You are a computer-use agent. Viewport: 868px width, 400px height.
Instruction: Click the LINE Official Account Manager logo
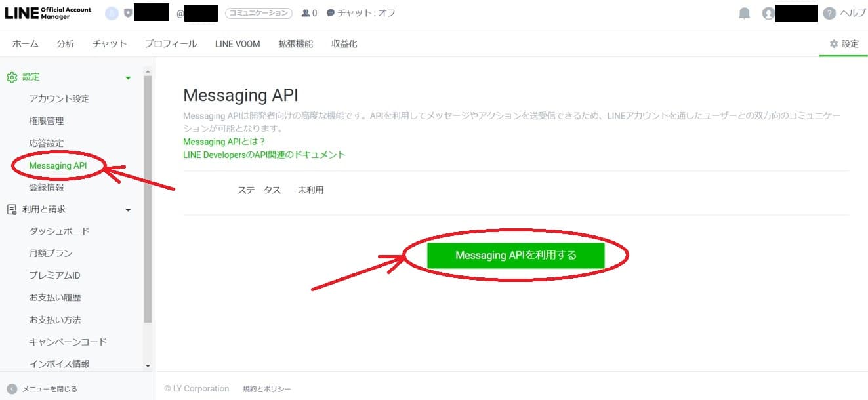(x=48, y=13)
